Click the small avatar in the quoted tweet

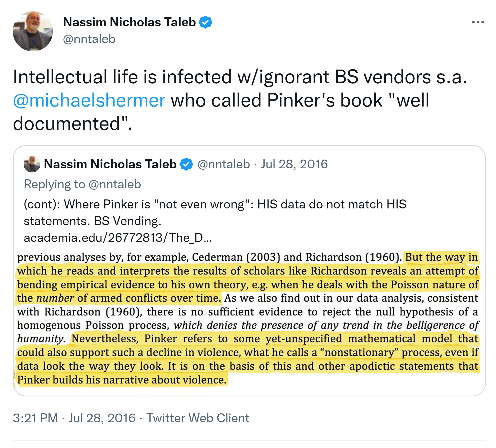pos(32,164)
